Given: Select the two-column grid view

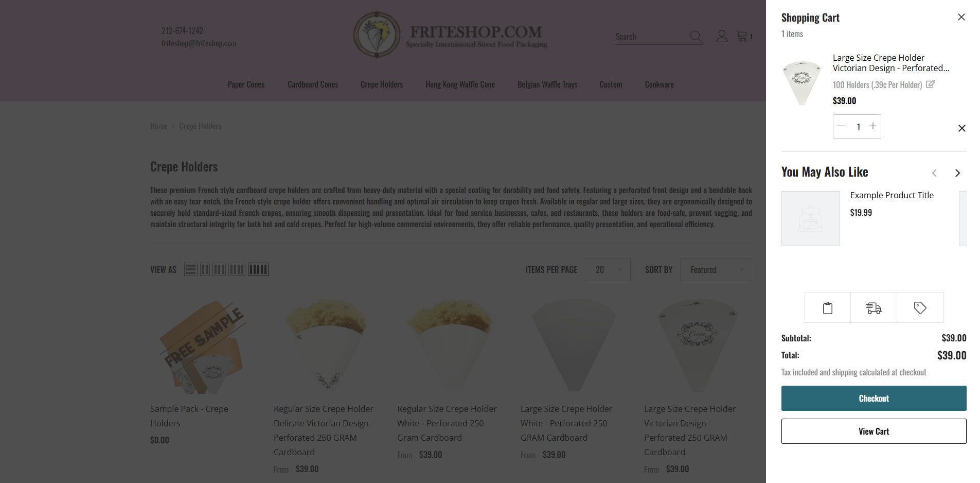Looking at the screenshot, I should click(x=205, y=269).
